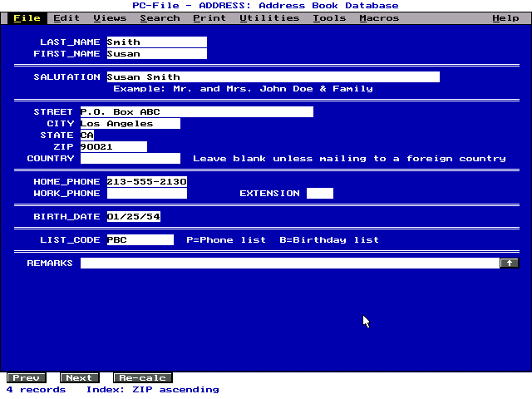Select the SALUTATION field
The height and width of the screenshot is (399, 532).
pos(273,77)
